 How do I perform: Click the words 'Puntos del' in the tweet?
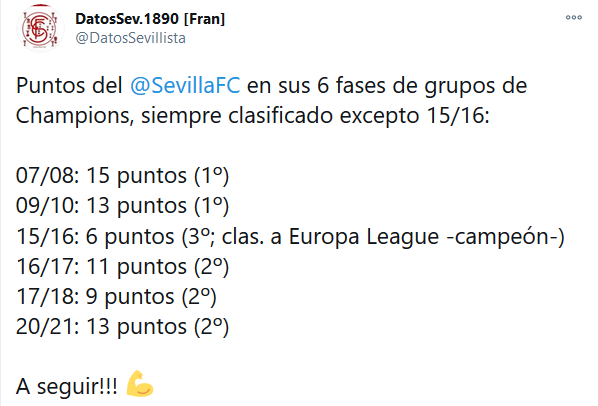click(x=69, y=85)
